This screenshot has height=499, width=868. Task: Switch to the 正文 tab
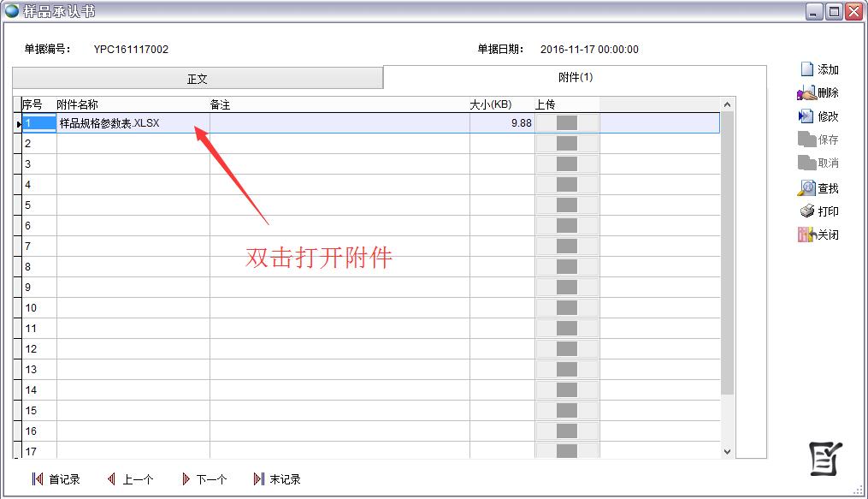point(198,78)
